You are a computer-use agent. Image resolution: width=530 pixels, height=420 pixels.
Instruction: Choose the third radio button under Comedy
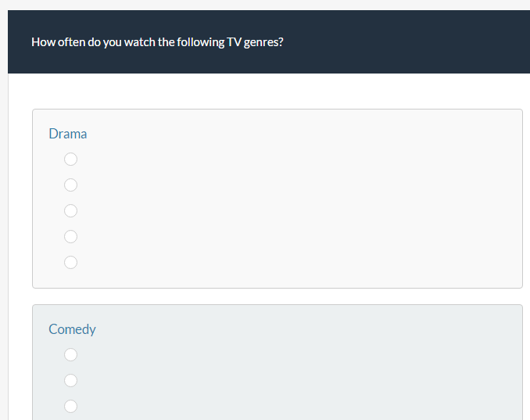(70, 406)
